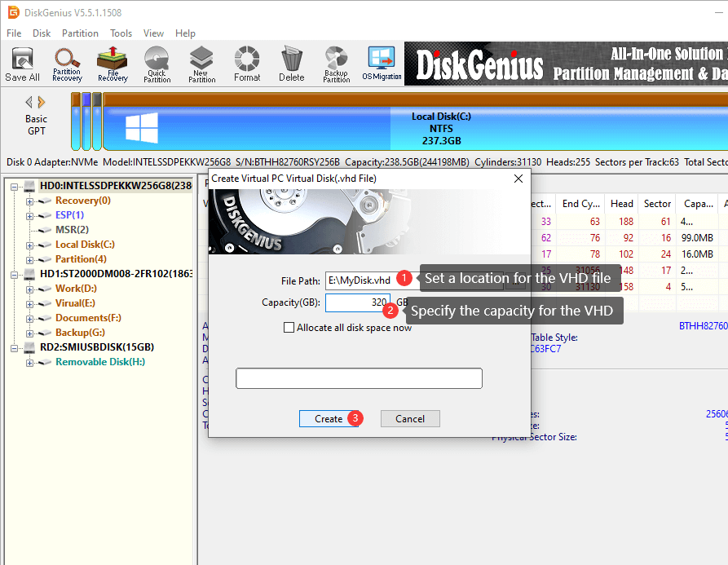Select Backup(G:) partition label
The height and width of the screenshot is (565, 728).
(x=81, y=333)
